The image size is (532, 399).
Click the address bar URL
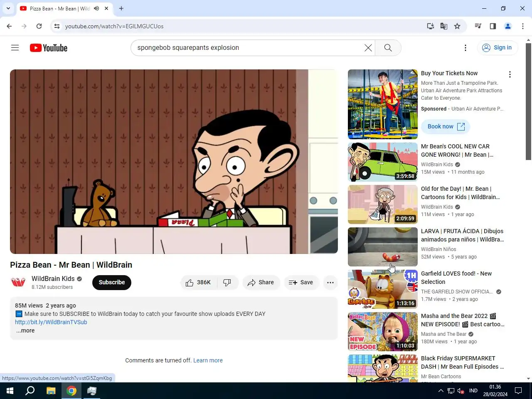(x=114, y=26)
